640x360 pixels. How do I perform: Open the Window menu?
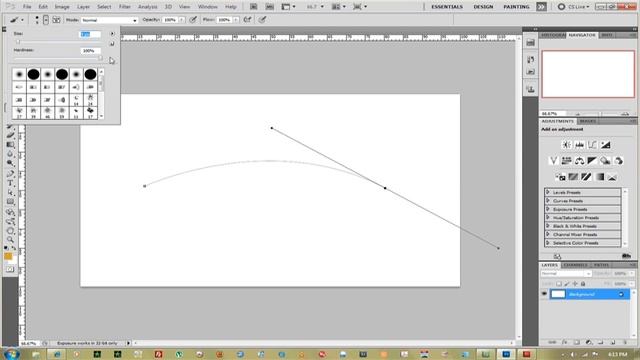click(x=207, y=7)
